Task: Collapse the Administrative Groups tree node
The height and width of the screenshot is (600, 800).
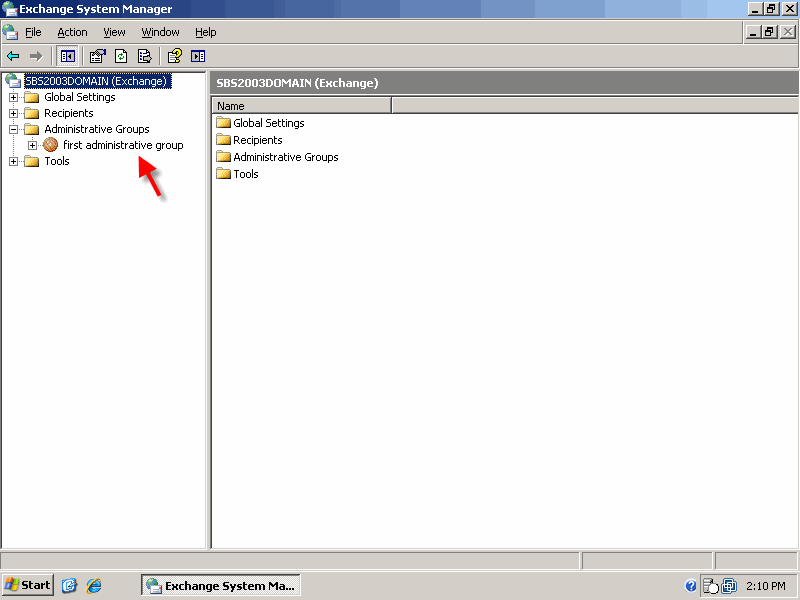Action: pyautogui.click(x=14, y=129)
